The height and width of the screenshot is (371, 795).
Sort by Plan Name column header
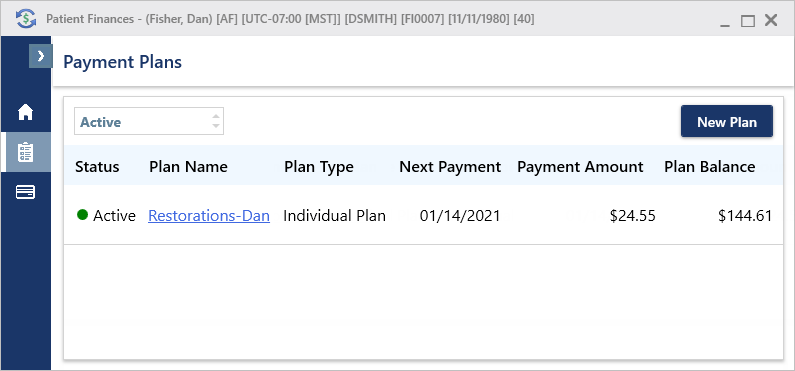pos(188,167)
